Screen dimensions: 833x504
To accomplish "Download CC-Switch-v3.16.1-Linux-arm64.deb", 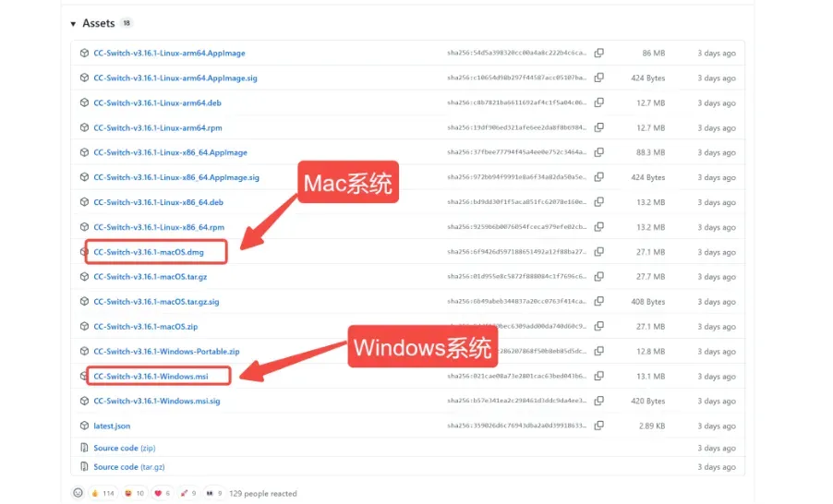I will pyautogui.click(x=157, y=103).
